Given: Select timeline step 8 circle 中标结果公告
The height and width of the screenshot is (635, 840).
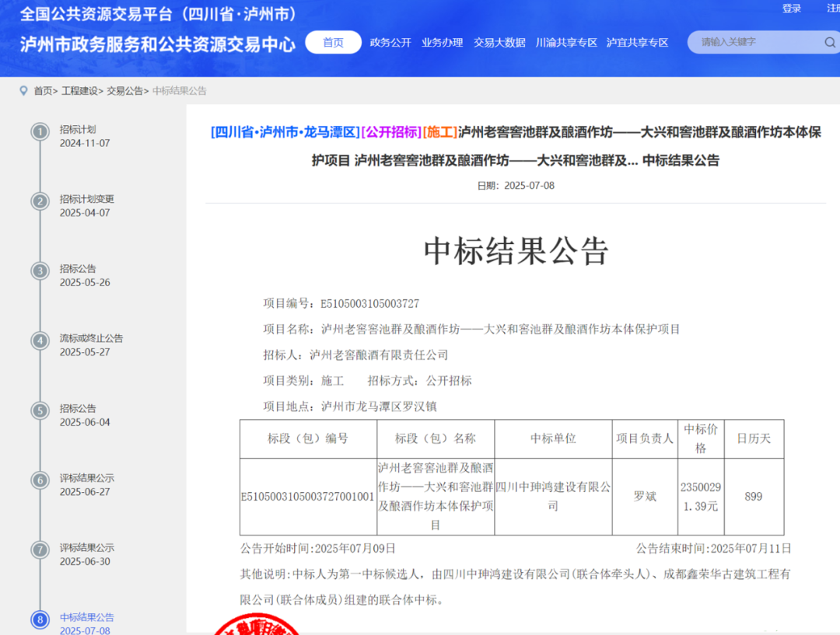Looking at the screenshot, I should 40,619.
